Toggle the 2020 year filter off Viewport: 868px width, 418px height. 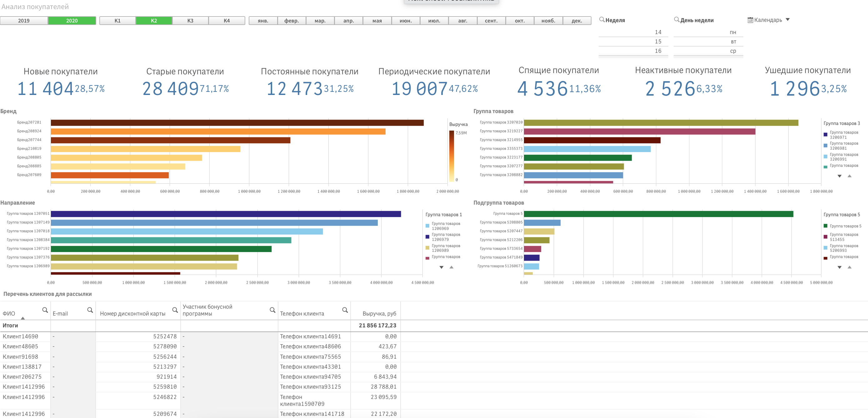coord(72,21)
